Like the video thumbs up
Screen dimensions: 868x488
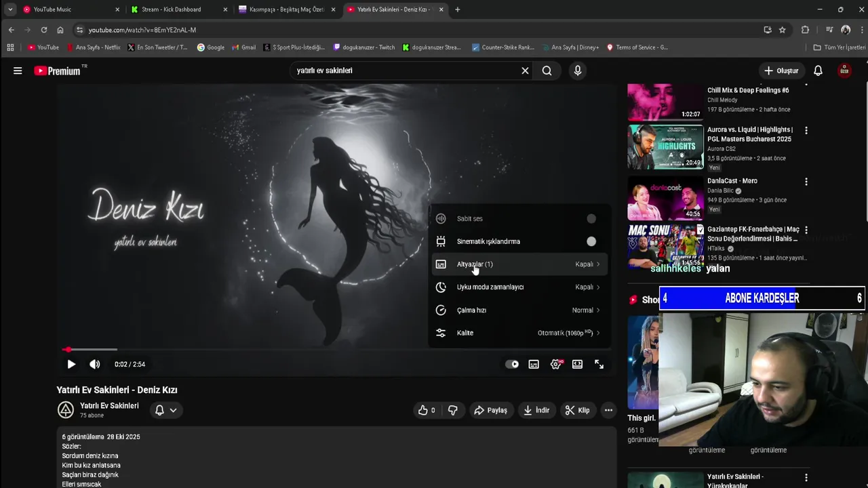[x=427, y=410]
